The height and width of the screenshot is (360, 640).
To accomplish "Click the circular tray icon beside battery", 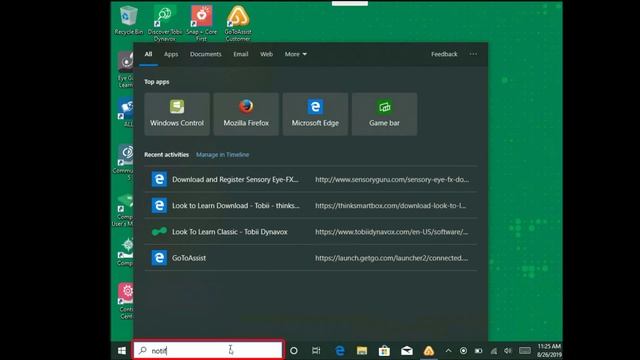I will (x=463, y=351).
